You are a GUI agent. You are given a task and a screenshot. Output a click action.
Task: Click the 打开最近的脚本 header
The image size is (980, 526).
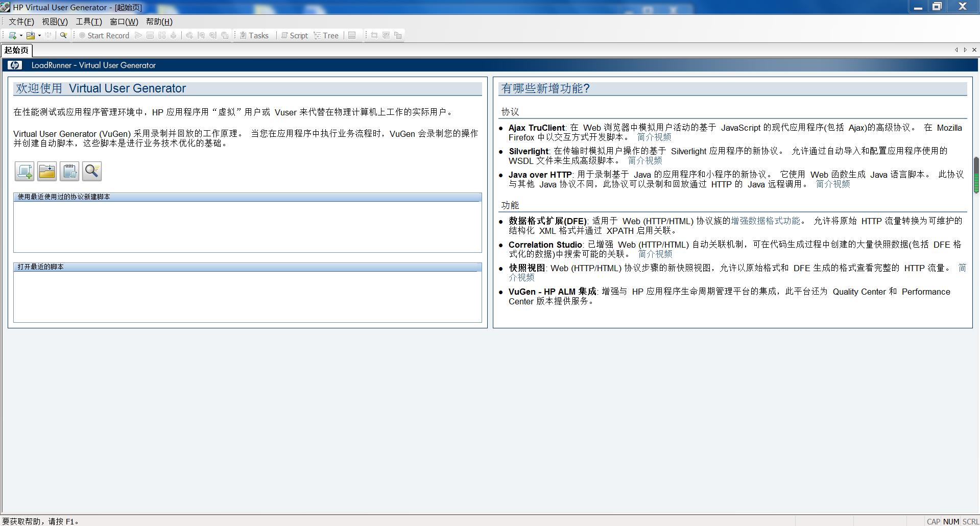coord(248,267)
